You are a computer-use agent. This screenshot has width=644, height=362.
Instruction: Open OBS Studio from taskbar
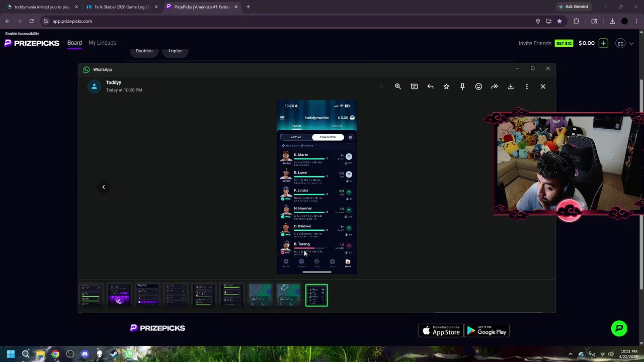point(70,354)
